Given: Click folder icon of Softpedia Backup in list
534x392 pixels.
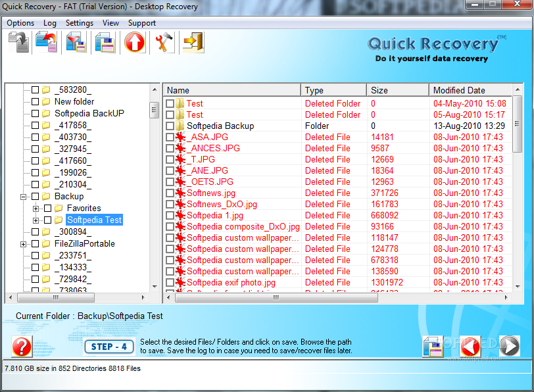Looking at the screenshot, I should [x=180, y=126].
